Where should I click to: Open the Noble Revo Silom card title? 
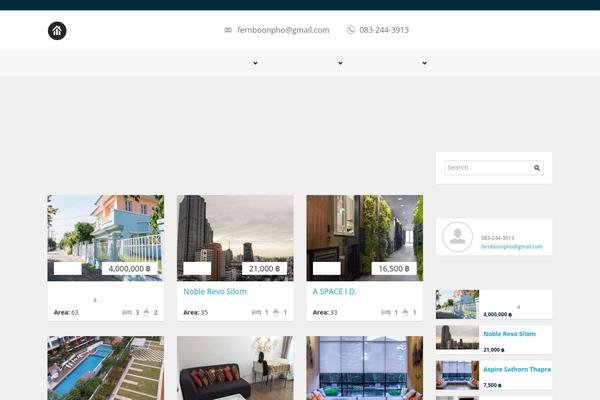coord(215,291)
